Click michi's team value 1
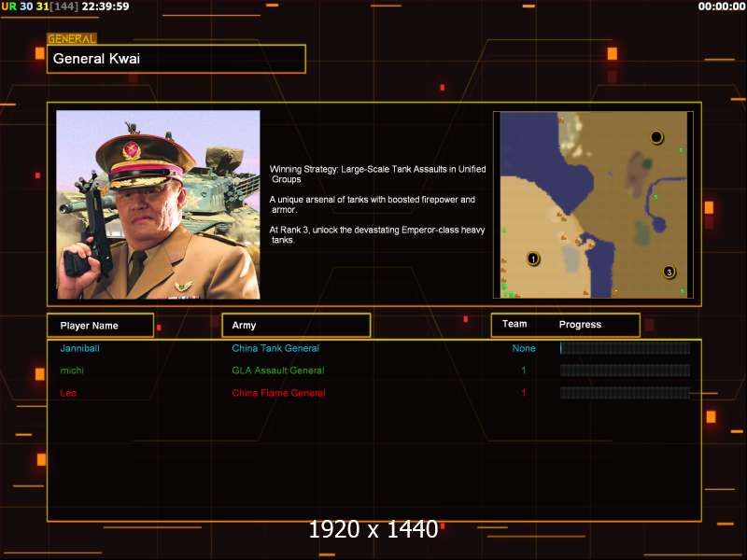The width and height of the screenshot is (747, 560). [524, 371]
